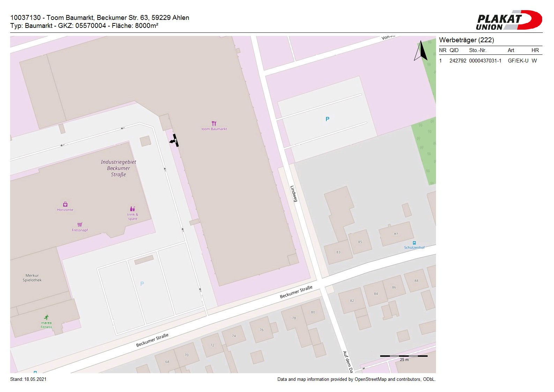Click the trink & spare bottle icon
The width and height of the screenshot is (554, 392).
click(132, 209)
